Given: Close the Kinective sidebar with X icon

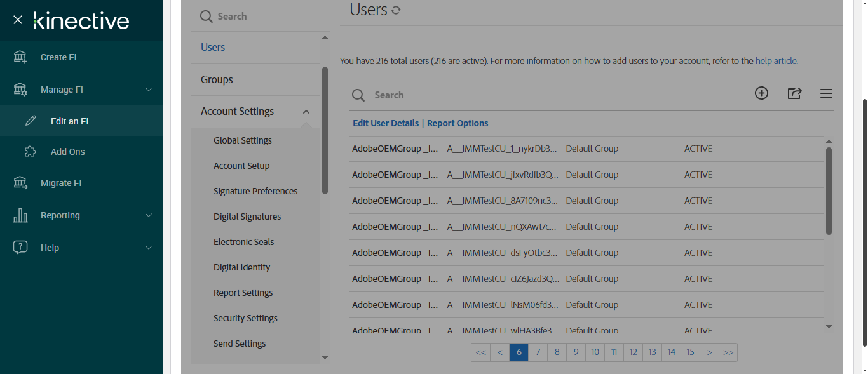Looking at the screenshot, I should pos(18,20).
